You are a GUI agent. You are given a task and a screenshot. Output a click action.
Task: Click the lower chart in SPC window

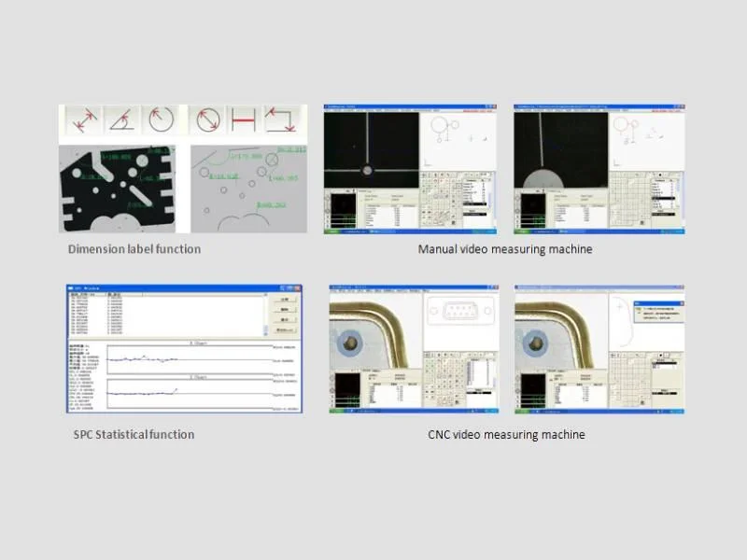[187, 393]
